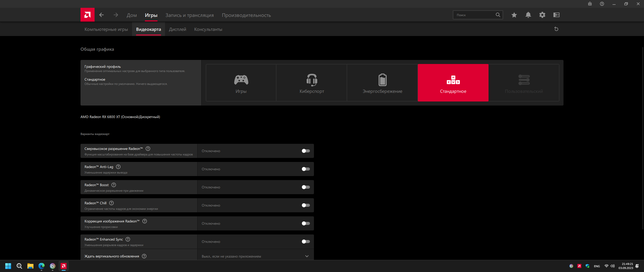
Task: Click the reset settings arrow icon
Action: [556, 29]
